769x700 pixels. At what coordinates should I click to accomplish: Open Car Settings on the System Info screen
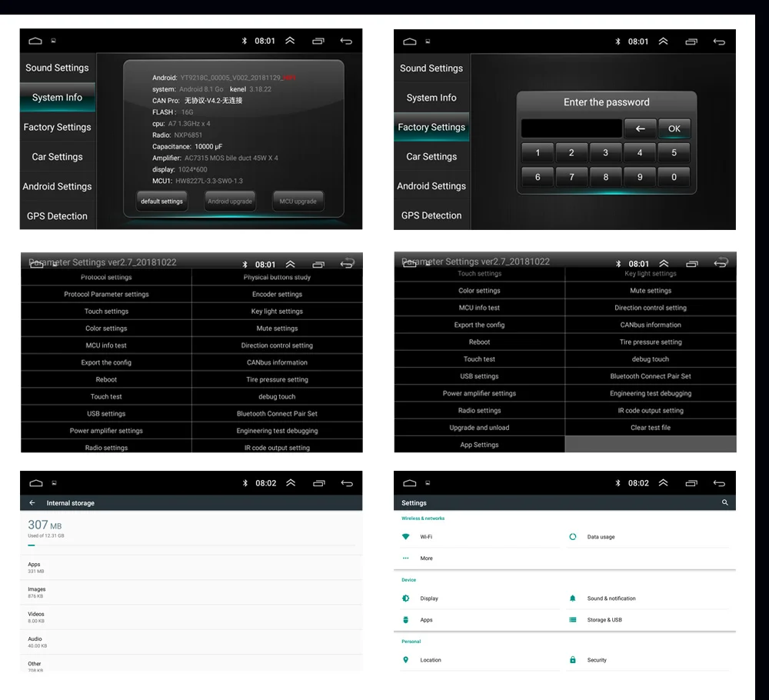58,156
